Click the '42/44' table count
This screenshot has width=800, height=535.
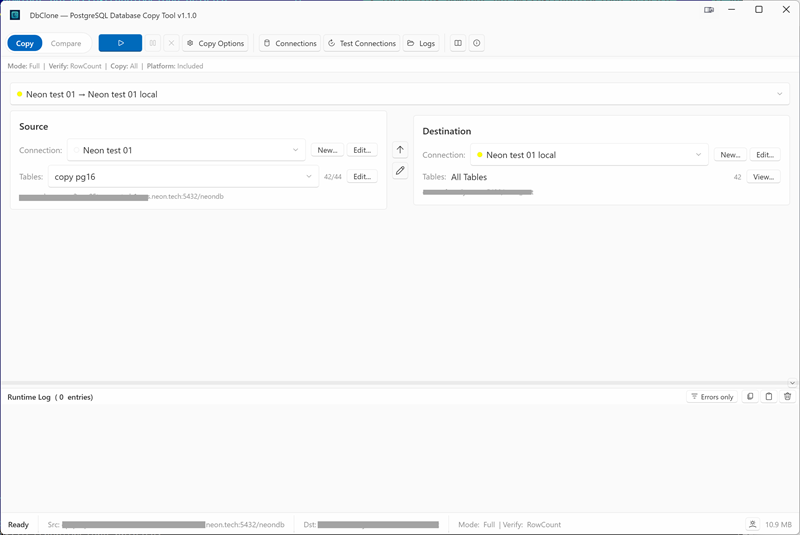pos(333,177)
